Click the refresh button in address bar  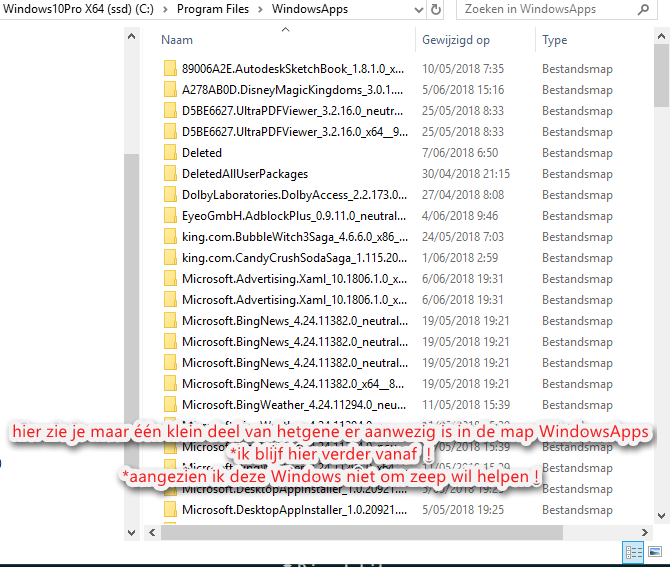(x=435, y=9)
